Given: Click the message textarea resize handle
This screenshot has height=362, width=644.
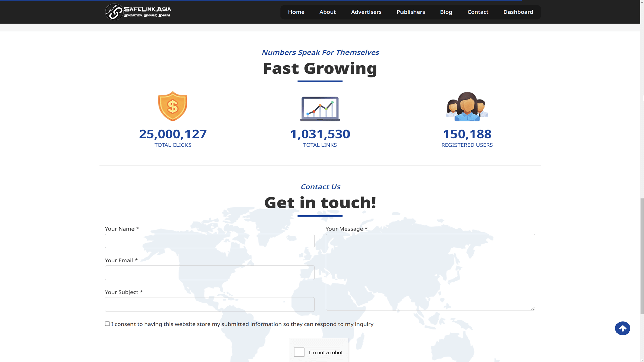Looking at the screenshot, I should (x=533, y=308).
